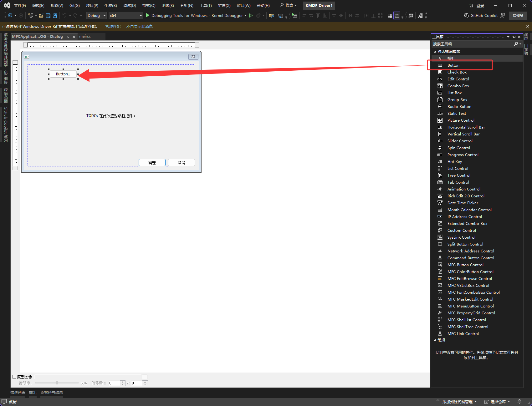This screenshot has width=532, height=406.
Task: Select the Static Text tool
Action: tap(477, 113)
